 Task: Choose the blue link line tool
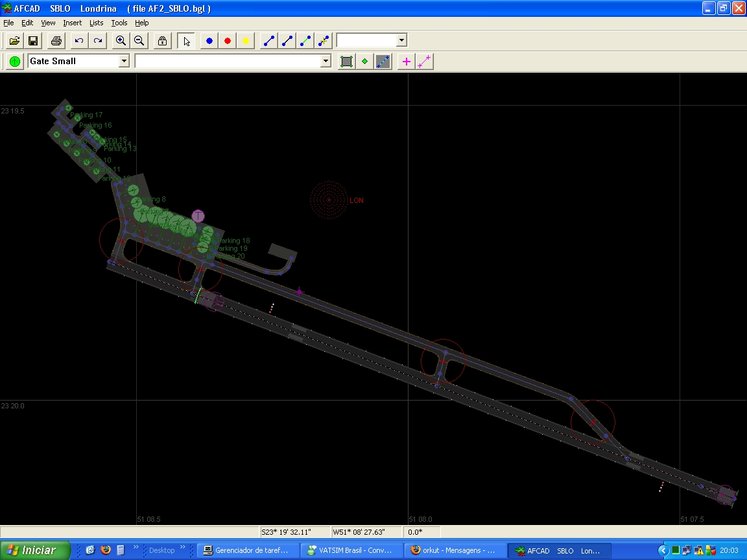269,41
